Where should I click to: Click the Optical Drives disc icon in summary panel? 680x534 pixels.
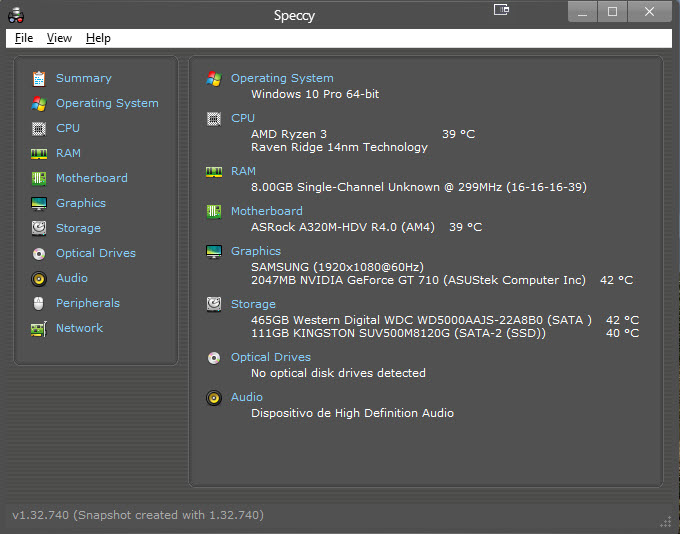214,358
